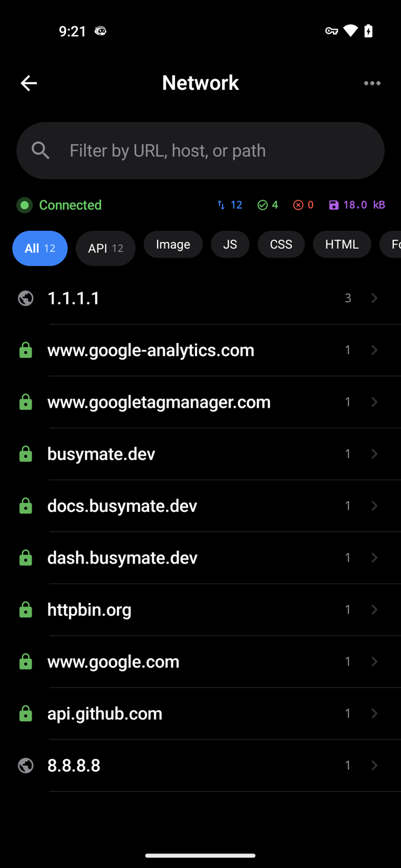
Task: Tap the failed requests counter showing 0
Action: [304, 205]
